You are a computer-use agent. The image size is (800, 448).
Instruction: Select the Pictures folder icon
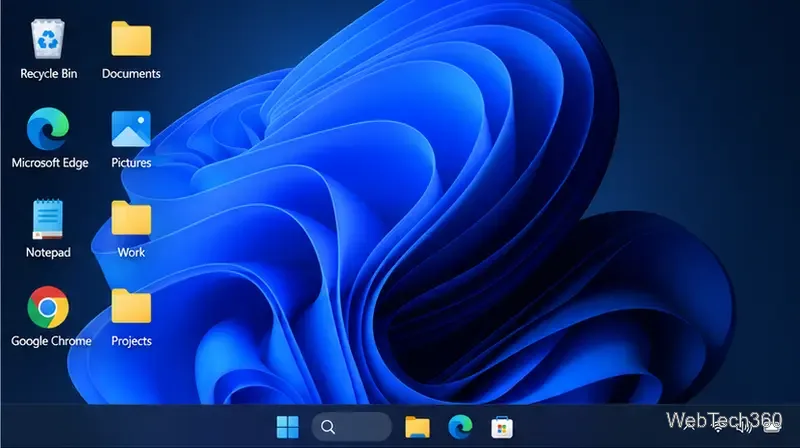coord(131,139)
